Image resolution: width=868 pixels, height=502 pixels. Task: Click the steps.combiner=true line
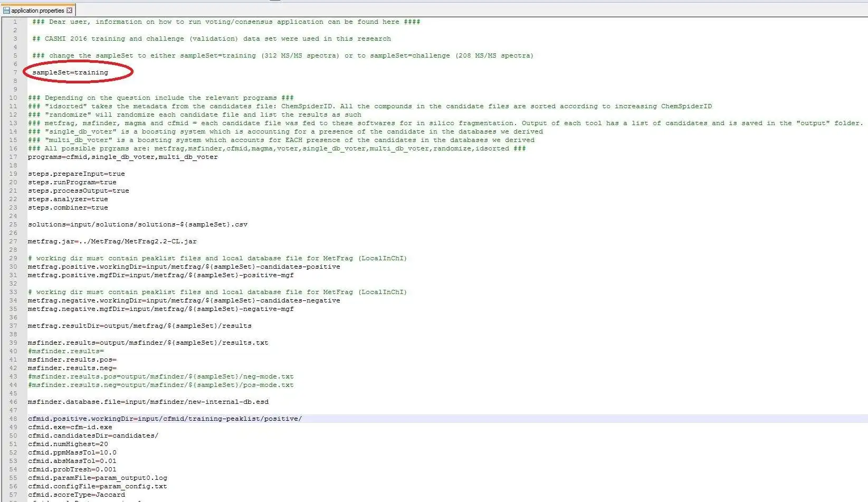click(x=68, y=207)
